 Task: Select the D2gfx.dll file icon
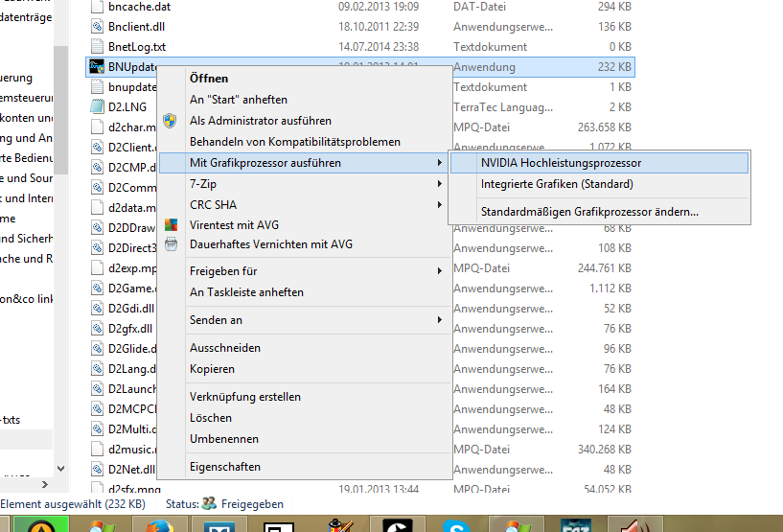[97, 328]
